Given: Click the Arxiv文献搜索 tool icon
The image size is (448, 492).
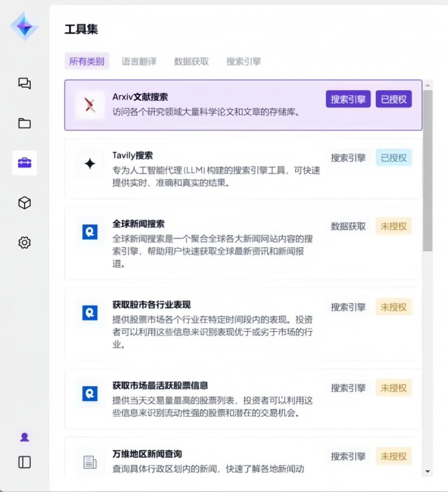Looking at the screenshot, I should pyautogui.click(x=88, y=100).
